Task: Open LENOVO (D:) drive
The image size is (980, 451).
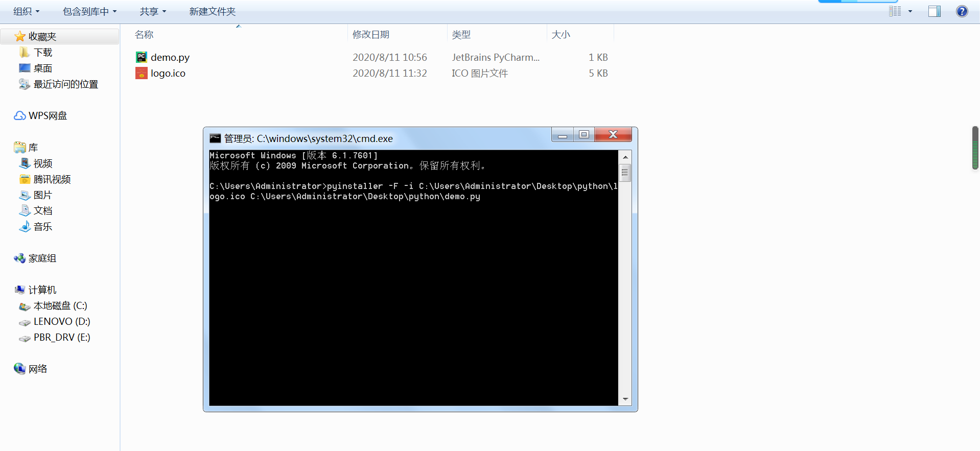Action: 62,322
